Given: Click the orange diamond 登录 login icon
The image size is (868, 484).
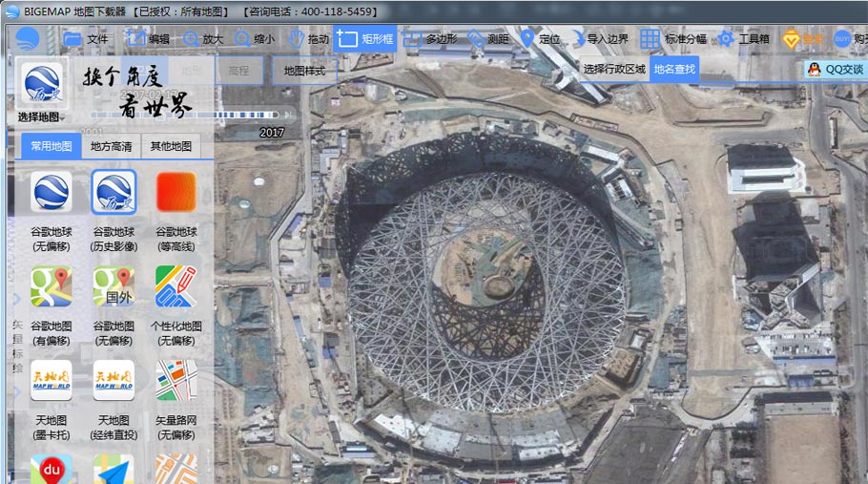Looking at the screenshot, I should [x=791, y=39].
